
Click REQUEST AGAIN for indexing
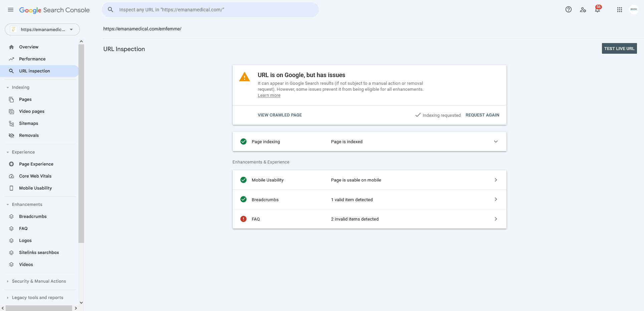482,115
